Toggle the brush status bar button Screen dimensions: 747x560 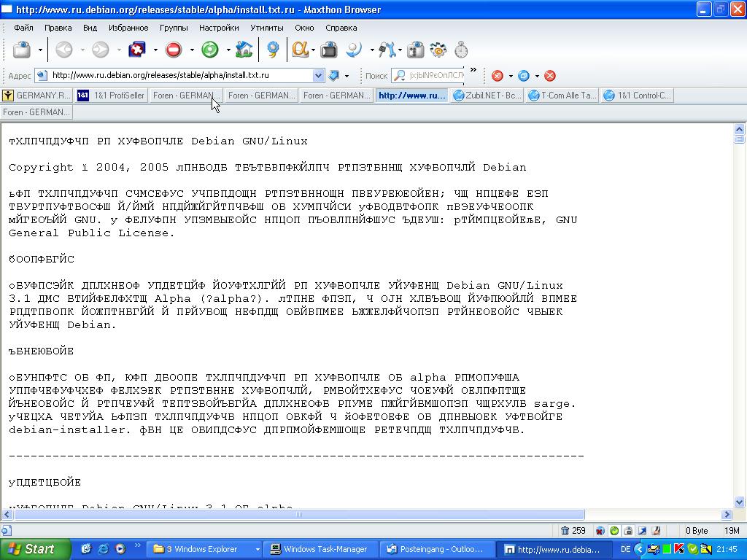pyautogui.click(x=656, y=531)
